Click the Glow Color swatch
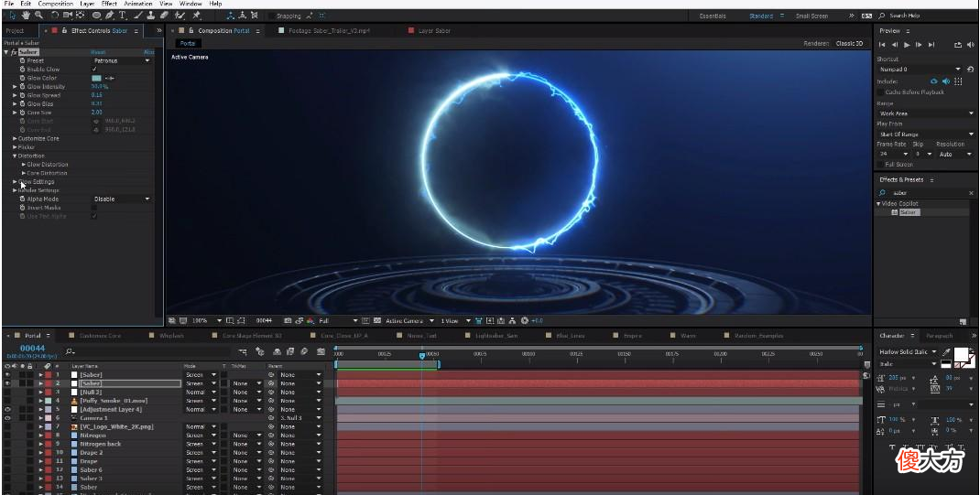 [96, 78]
